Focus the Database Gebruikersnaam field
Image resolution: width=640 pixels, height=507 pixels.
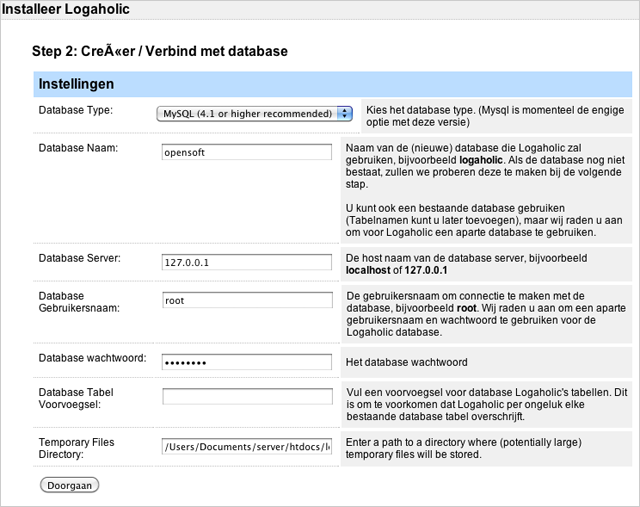tap(247, 300)
